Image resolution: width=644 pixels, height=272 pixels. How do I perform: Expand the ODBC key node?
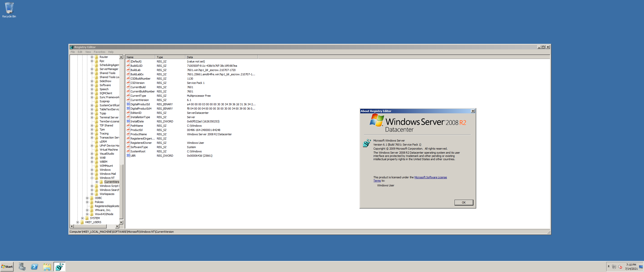click(87, 198)
